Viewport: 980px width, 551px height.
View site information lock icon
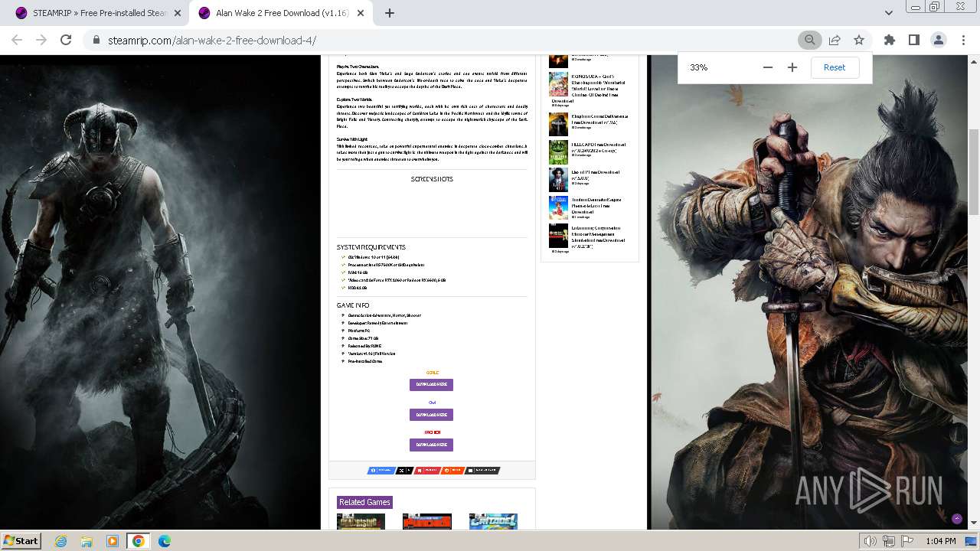coord(96,40)
